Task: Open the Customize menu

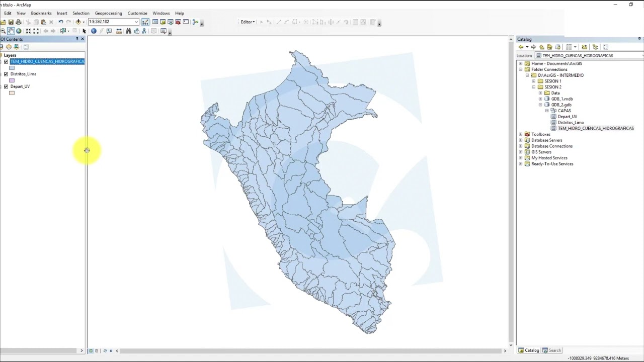Action: [x=137, y=13]
